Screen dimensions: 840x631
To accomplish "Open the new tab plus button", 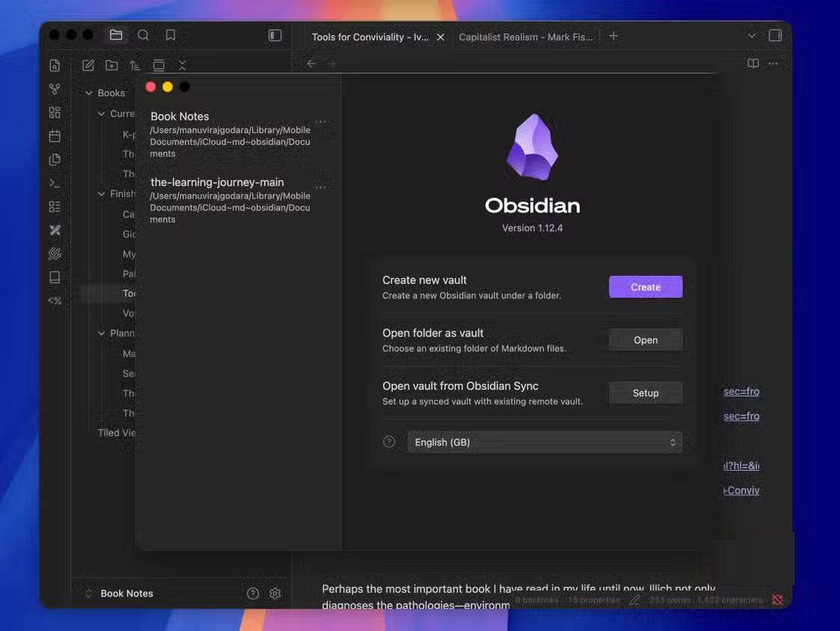I will [613, 36].
